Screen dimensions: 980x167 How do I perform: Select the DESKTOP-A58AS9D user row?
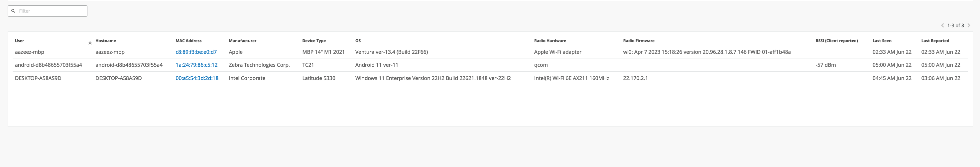38,78
